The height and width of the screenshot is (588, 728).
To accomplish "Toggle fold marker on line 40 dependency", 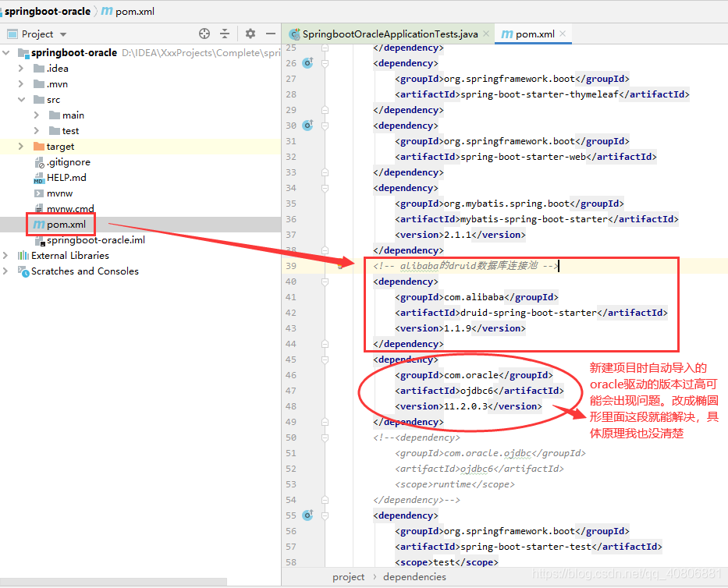I will [325, 282].
